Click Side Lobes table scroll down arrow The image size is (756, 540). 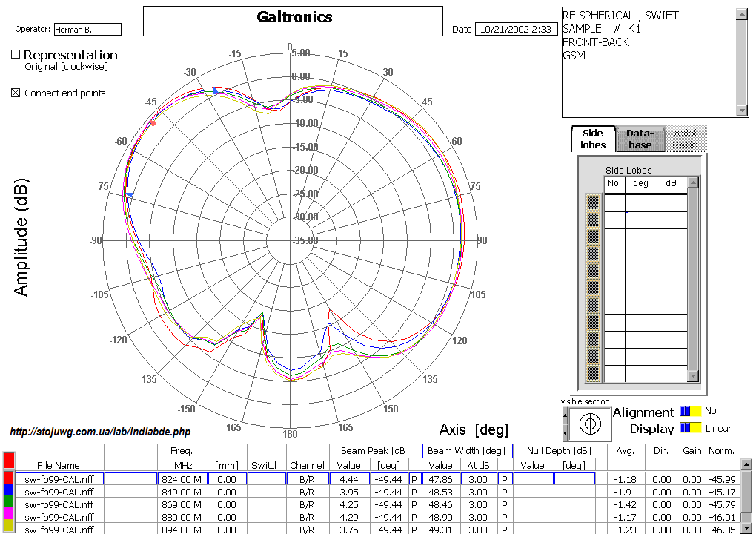click(693, 375)
